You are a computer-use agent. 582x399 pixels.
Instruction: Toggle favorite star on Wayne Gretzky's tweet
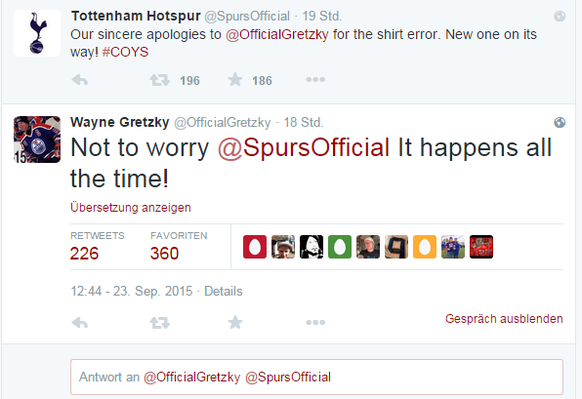[x=235, y=322]
